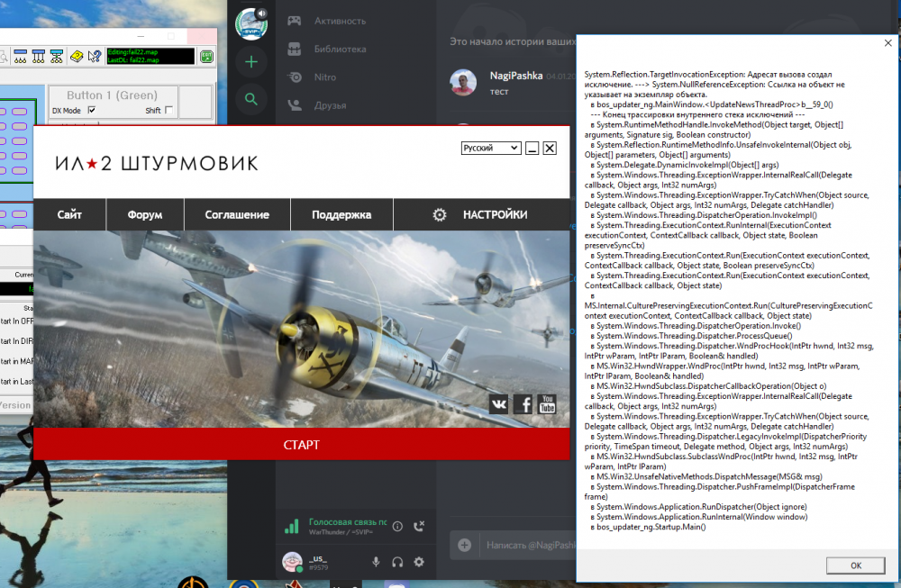Activate the What's This pointer help icon

pos(95,56)
